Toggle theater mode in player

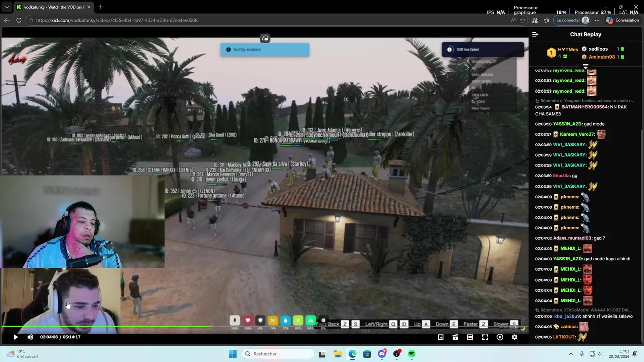[x=470, y=337]
